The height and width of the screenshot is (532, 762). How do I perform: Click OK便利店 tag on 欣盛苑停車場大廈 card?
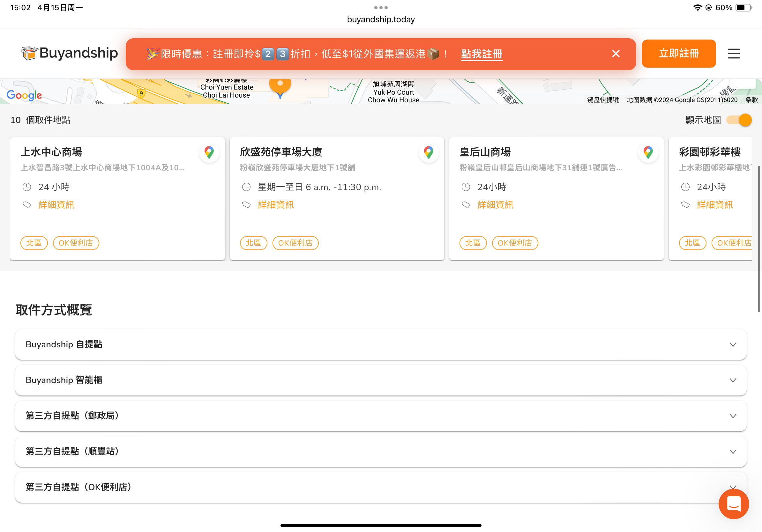click(295, 243)
